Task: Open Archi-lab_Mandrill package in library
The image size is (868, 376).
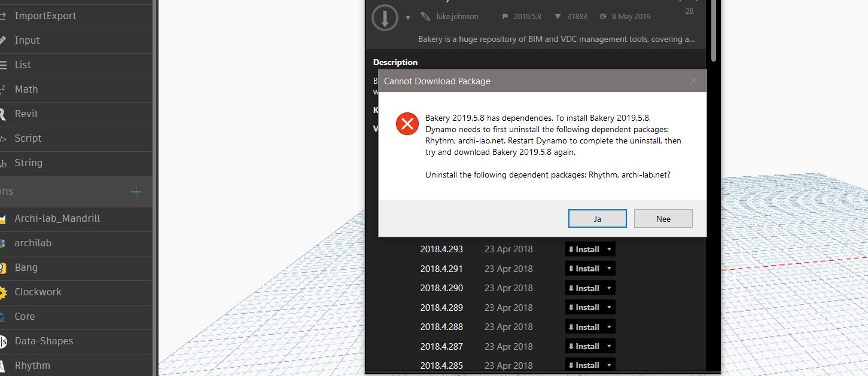Action: pos(76,219)
